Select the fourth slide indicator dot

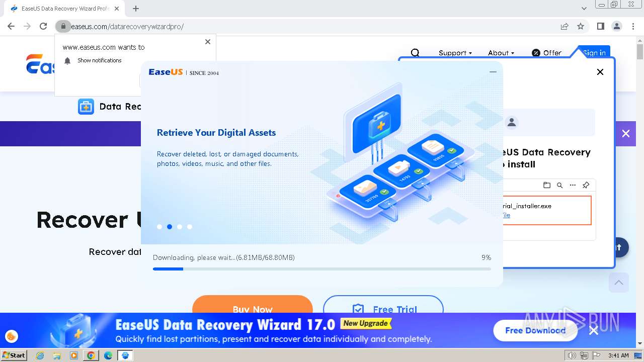click(190, 227)
